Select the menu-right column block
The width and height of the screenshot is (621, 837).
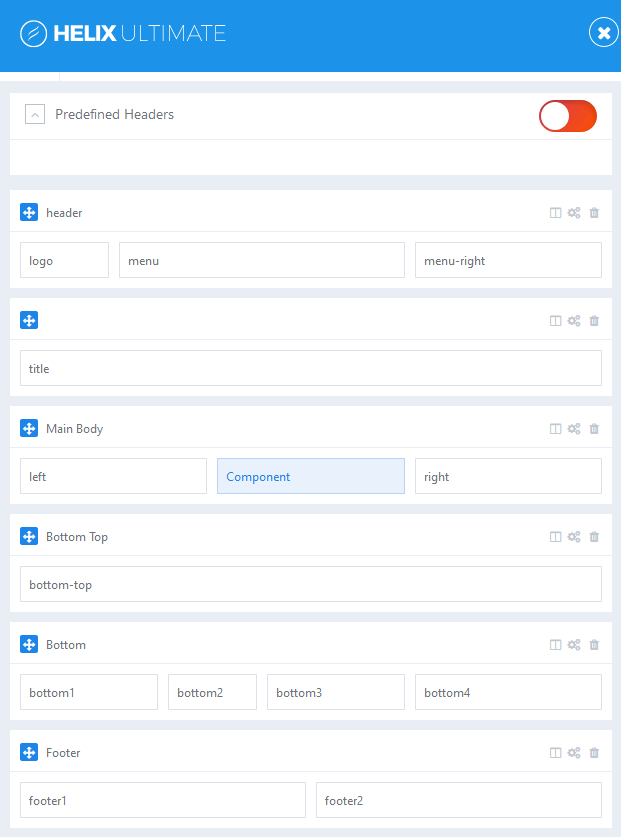click(x=508, y=260)
